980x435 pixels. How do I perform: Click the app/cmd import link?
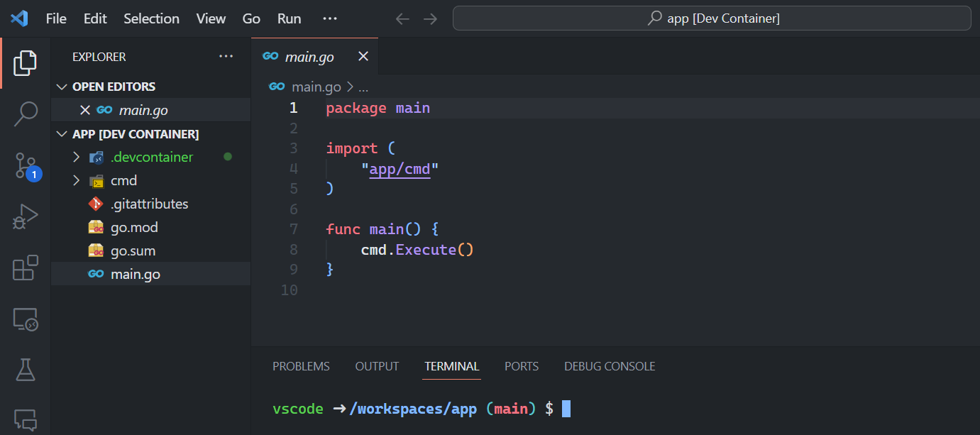click(x=399, y=168)
